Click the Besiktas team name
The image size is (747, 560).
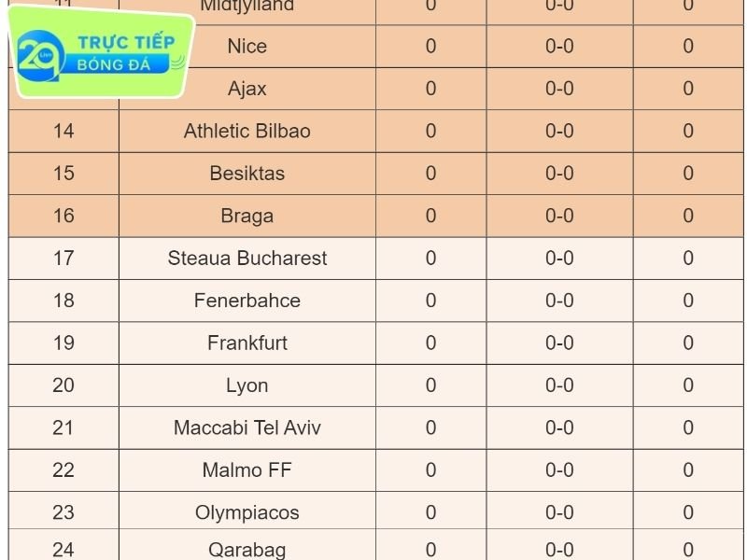(x=247, y=174)
